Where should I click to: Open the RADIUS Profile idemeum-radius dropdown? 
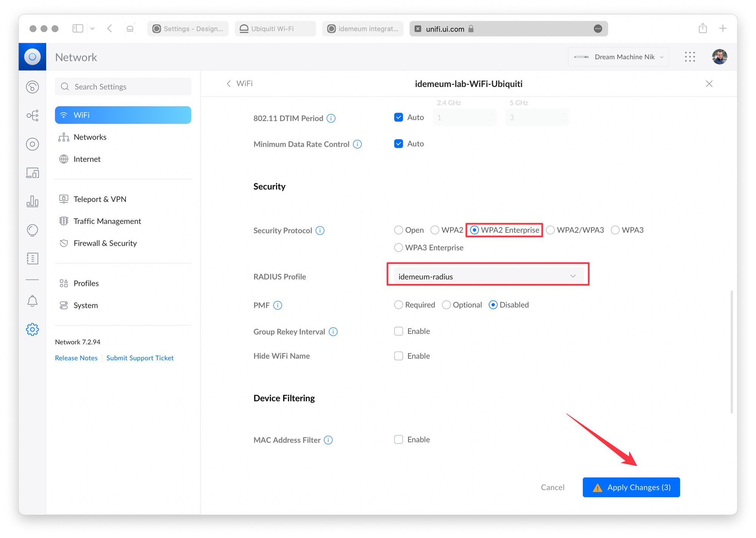[x=488, y=276]
